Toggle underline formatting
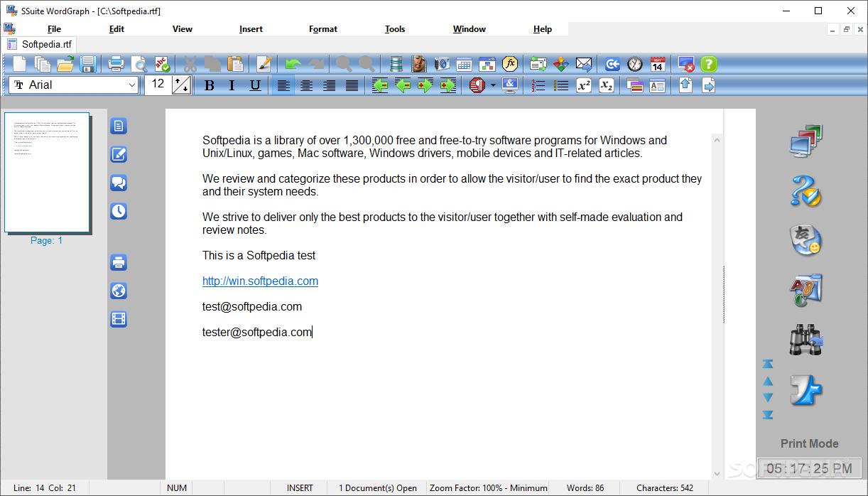This screenshot has height=496, width=868. pos(255,85)
